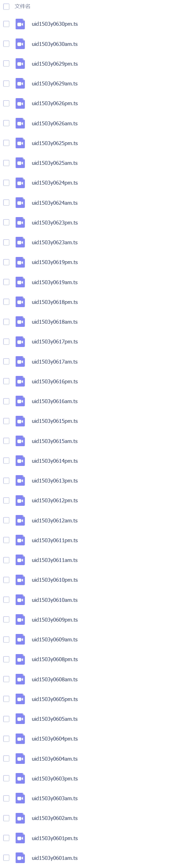175x868 pixels.
Task: Check the box for uid1503y0630am.ts
Action: (6, 44)
